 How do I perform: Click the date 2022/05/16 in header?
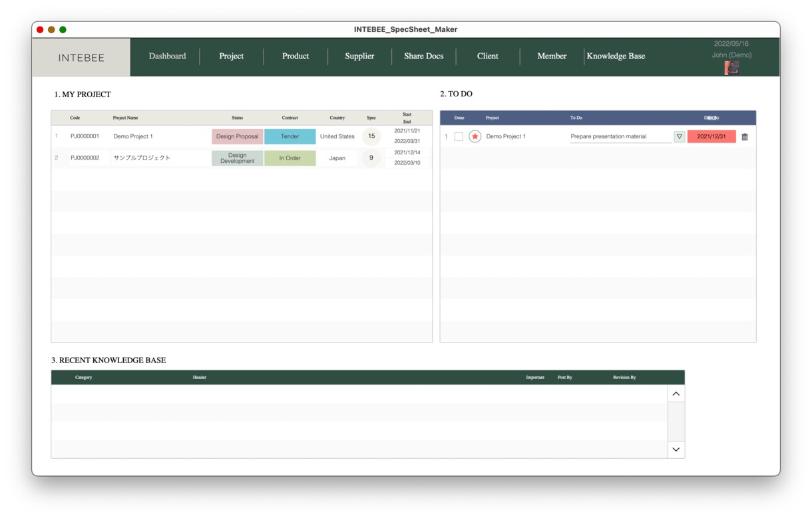click(731, 44)
